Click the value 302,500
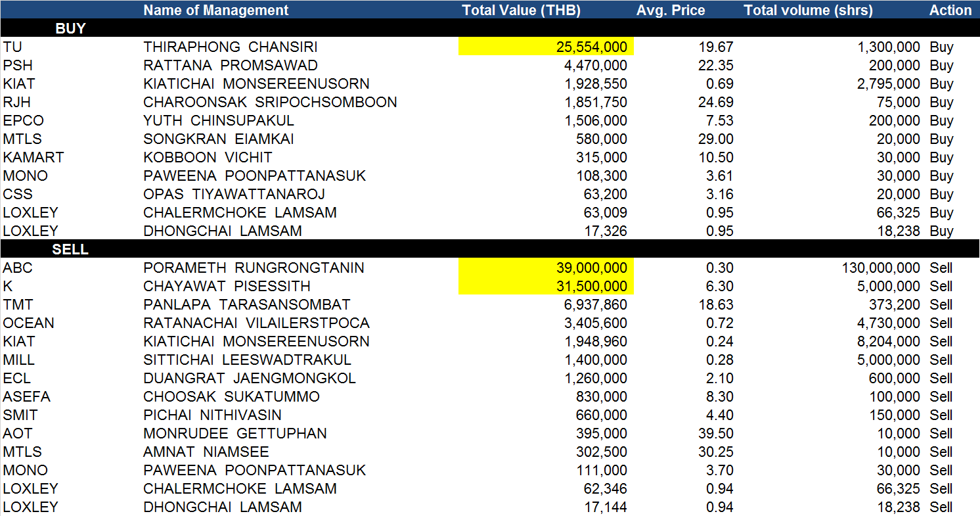 601,452
